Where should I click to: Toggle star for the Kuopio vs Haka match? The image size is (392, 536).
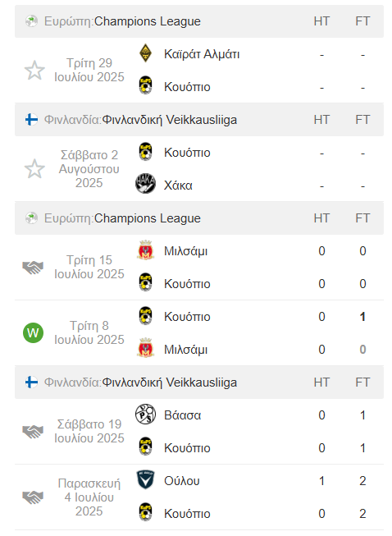click(x=34, y=169)
